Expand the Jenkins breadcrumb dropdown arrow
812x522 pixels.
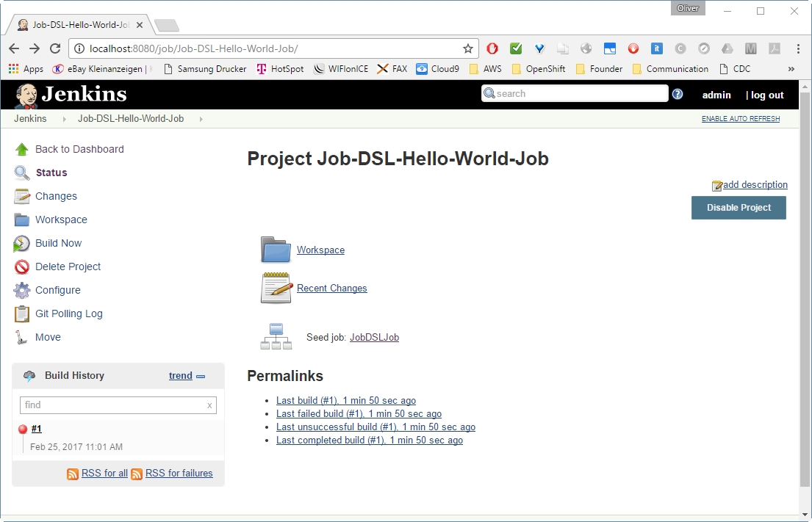pos(65,119)
